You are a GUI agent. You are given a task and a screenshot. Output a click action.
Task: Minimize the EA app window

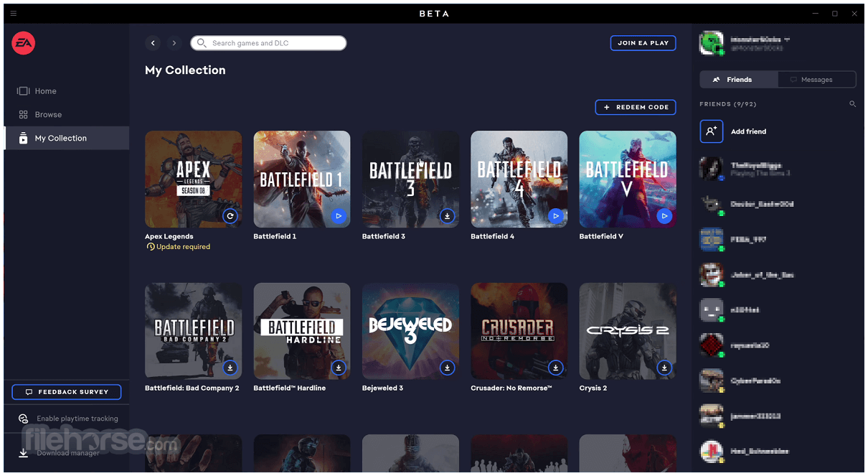pos(816,14)
